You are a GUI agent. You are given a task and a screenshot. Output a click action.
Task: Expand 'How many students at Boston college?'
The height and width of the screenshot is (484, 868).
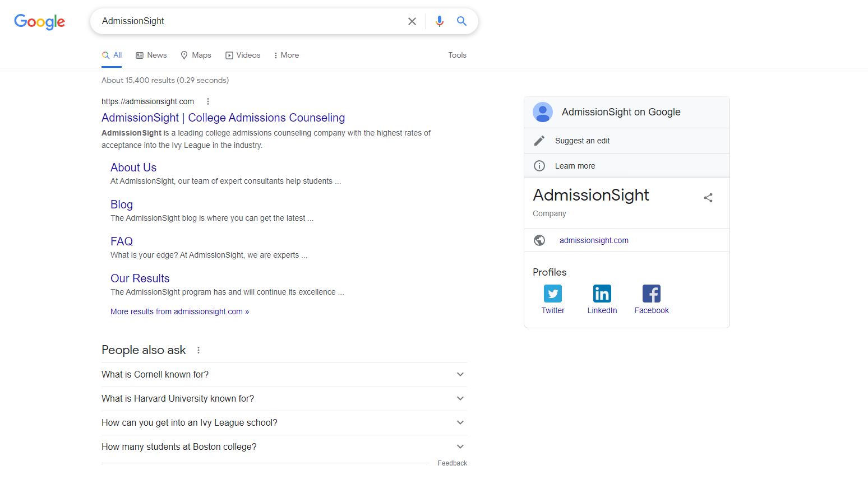click(x=284, y=447)
